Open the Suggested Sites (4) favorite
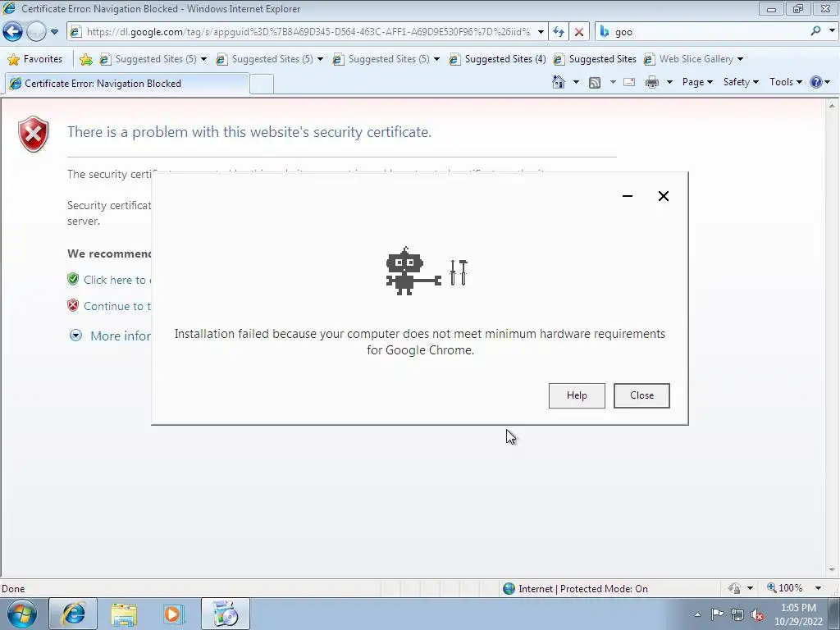Screen dimensions: 840x630 (x=498, y=59)
